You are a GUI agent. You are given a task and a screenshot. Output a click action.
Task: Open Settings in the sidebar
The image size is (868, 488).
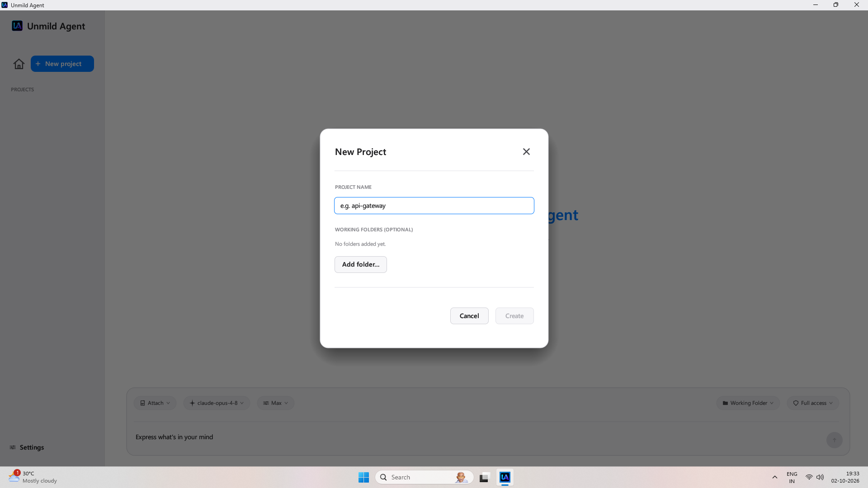(x=27, y=447)
